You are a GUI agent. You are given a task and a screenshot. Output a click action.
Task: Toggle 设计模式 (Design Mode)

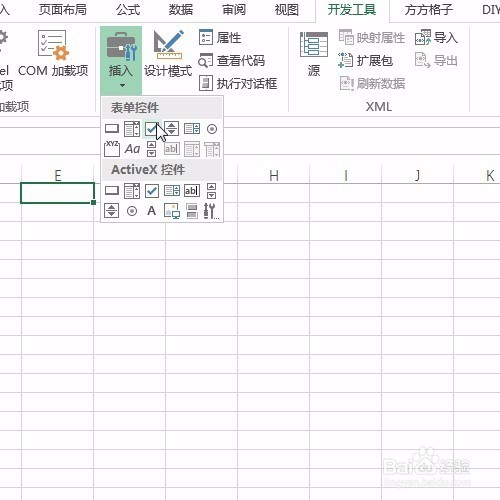(x=168, y=54)
